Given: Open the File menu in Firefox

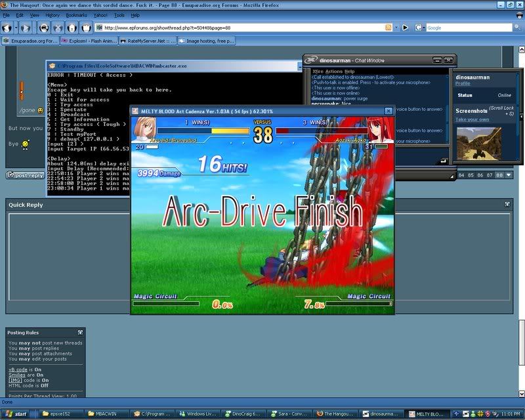Looking at the screenshot, I should click(7, 15).
